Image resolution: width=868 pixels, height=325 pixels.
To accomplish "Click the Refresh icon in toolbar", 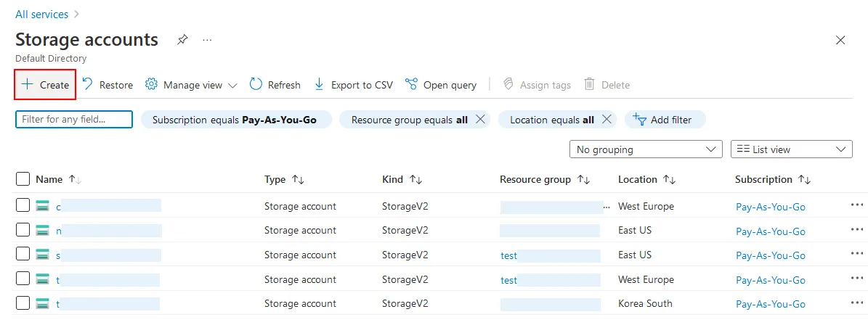I will 256,84.
